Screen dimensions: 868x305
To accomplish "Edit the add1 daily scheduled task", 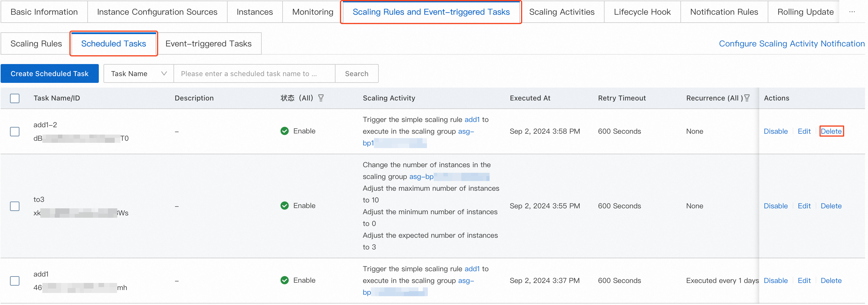I will click(x=804, y=281).
